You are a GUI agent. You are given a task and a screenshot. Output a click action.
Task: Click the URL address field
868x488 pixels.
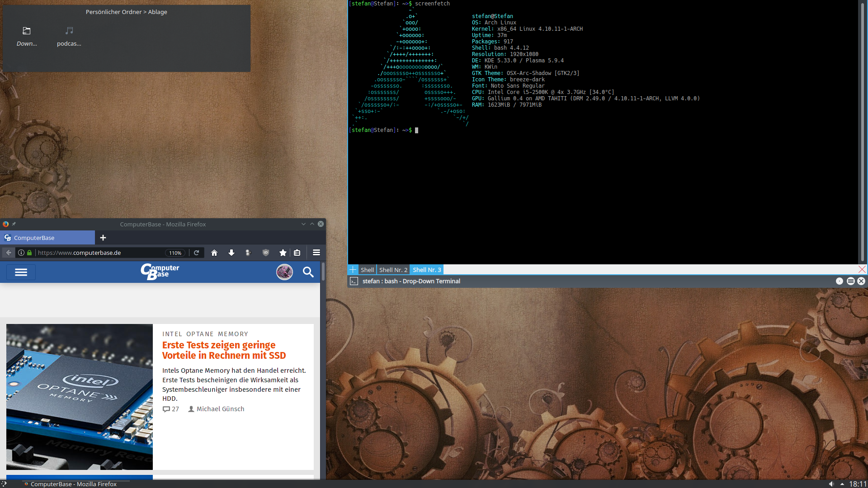[99, 253]
